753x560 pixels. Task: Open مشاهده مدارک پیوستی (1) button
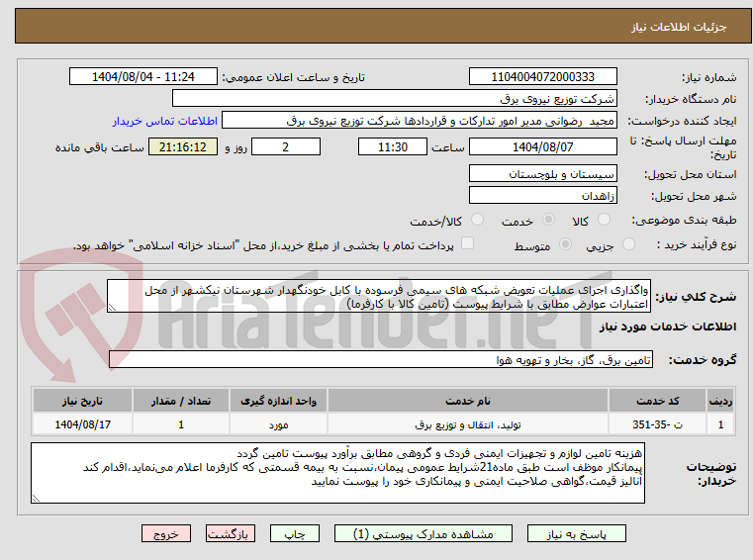[x=424, y=533]
